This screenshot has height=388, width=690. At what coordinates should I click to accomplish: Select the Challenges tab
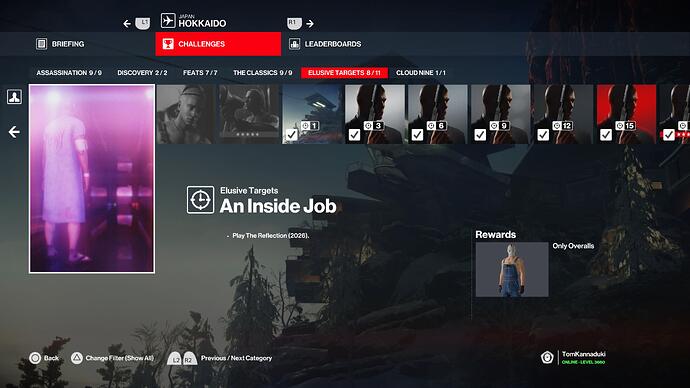pos(218,44)
